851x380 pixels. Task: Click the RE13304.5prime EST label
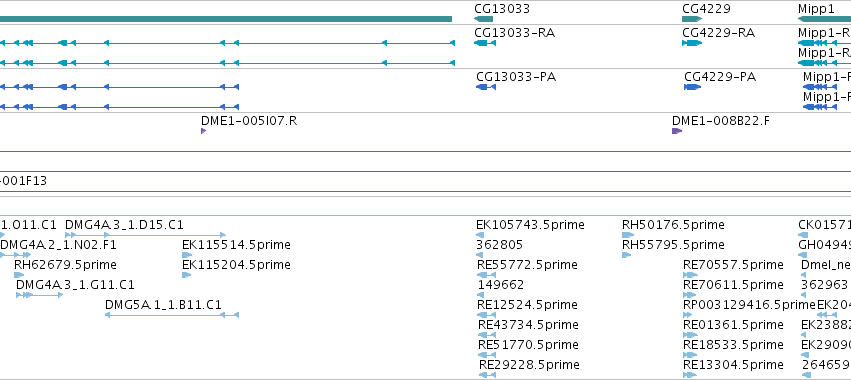pyautogui.click(x=733, y=364)
